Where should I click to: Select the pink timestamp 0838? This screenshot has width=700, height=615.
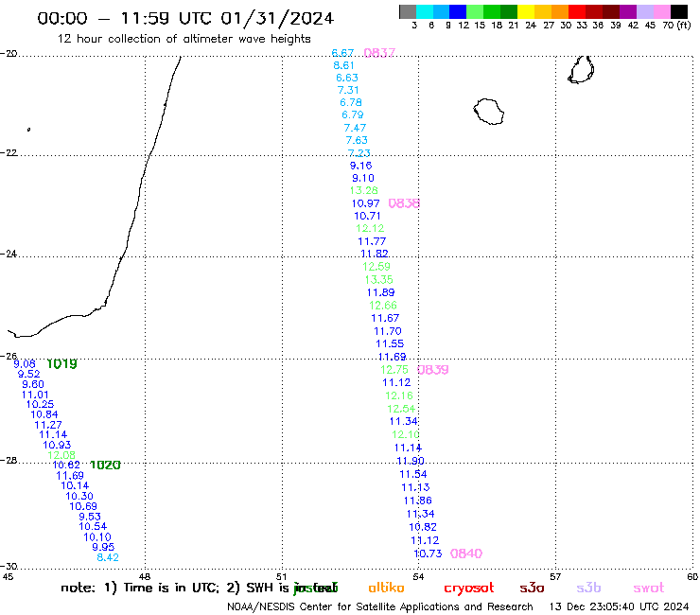[404, 203]
